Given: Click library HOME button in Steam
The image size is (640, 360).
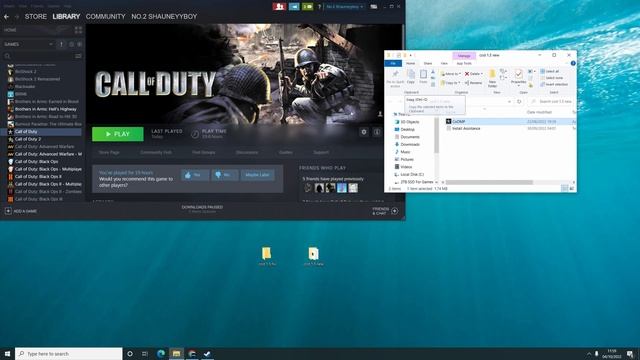Looking at the screenshot, I should 10,30.
